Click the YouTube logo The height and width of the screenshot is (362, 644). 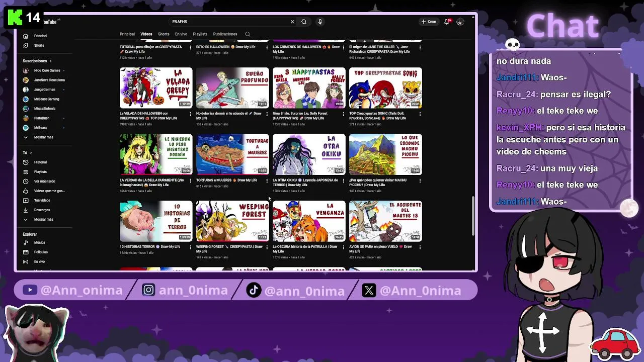pyautogui.click(x=50, y=22)
